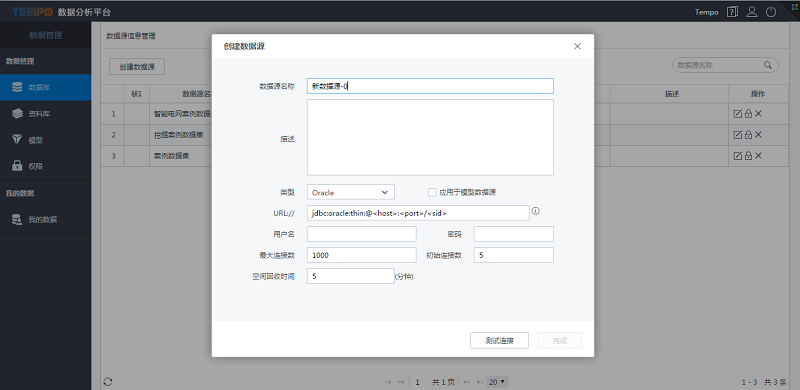
Task: Close the 创建数据源 dialog
Action: pos(577,46)
